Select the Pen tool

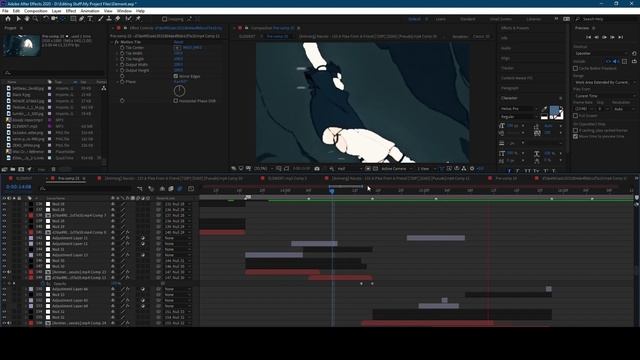[81, 19]
